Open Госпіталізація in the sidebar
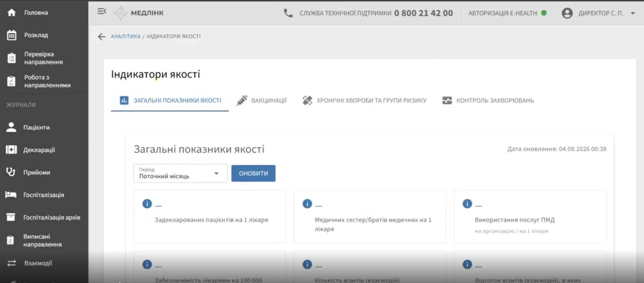Image resolution: width=644 pixels, height=283 pixels. (x=44, y=195)
